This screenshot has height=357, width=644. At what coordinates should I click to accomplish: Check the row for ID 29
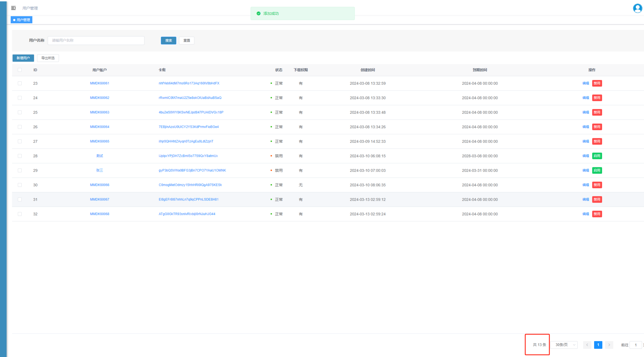click(x=20, y=171)
